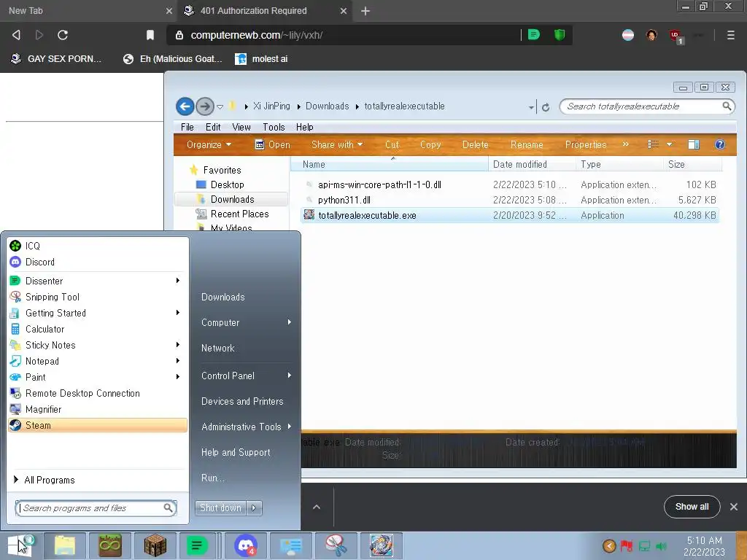Click Show all in the downloads bar

pyautogui.click(x=692, y=507)
